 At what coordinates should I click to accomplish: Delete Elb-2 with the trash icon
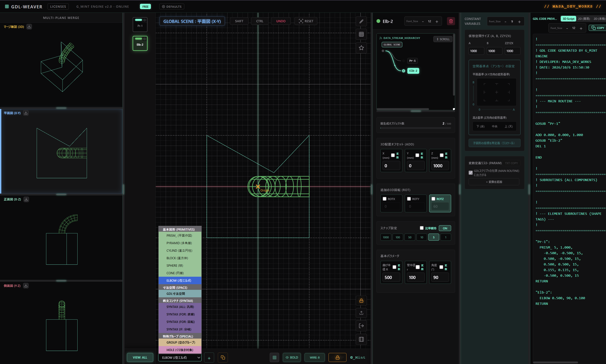451,21
